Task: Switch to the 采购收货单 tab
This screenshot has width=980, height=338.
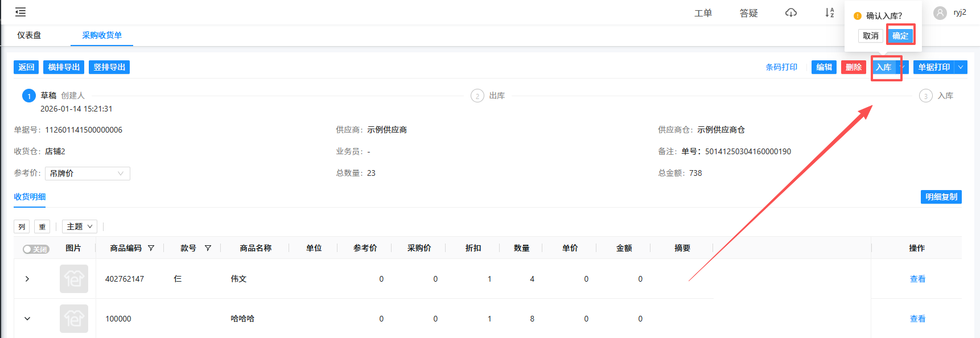Action: (102, 35)
